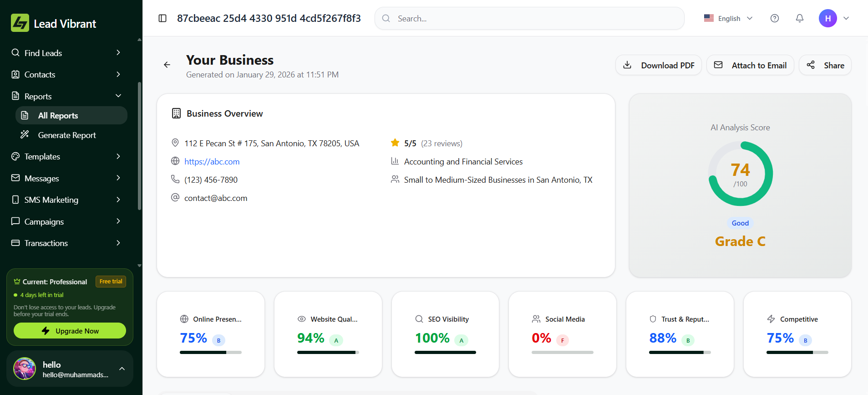The height and width of the screenshot is (395, 868).
Task: Open notifications bell icon
Action: [799, 18]
